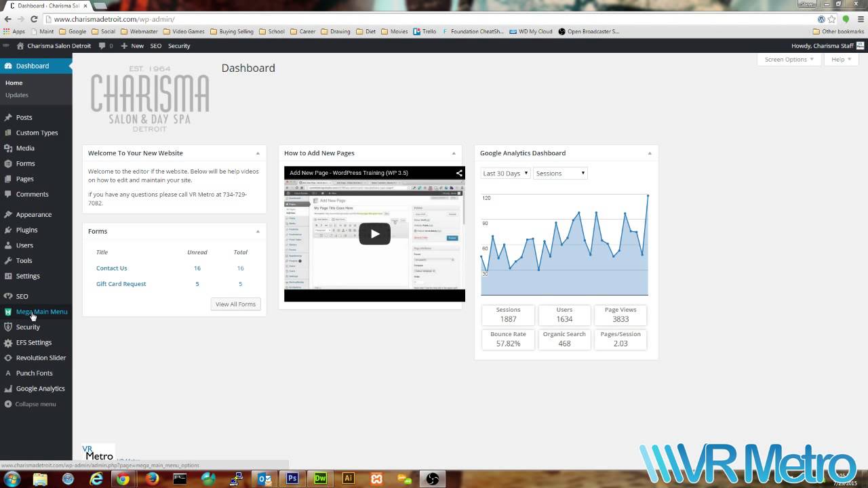Screen dimensions: 868x488
Task: Open the Trello bookmark
Action: [425, 31]
